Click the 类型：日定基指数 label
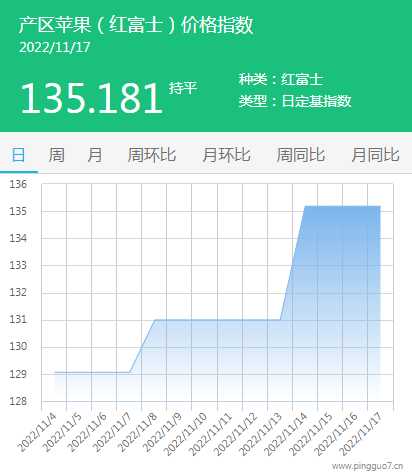412x475 pixels. (295, 101)
